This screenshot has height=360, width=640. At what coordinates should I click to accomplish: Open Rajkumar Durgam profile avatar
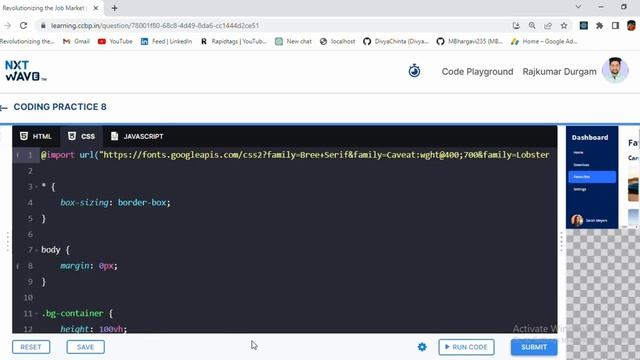615,71
